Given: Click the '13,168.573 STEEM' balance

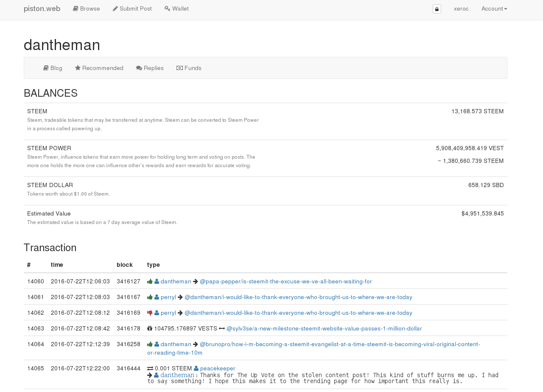Looking at the screenshot, I should pos(478,112).
